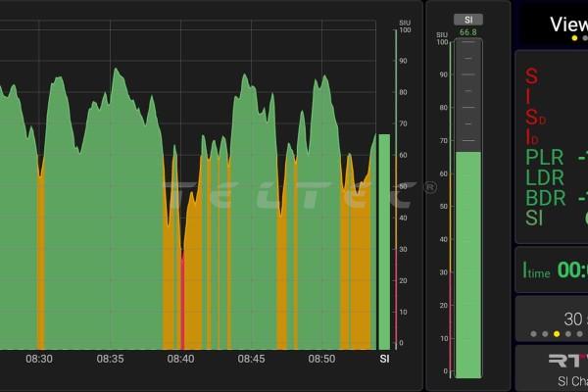Click the green SI level meter bar
The image size is (588, 392).
click(468, 263)
